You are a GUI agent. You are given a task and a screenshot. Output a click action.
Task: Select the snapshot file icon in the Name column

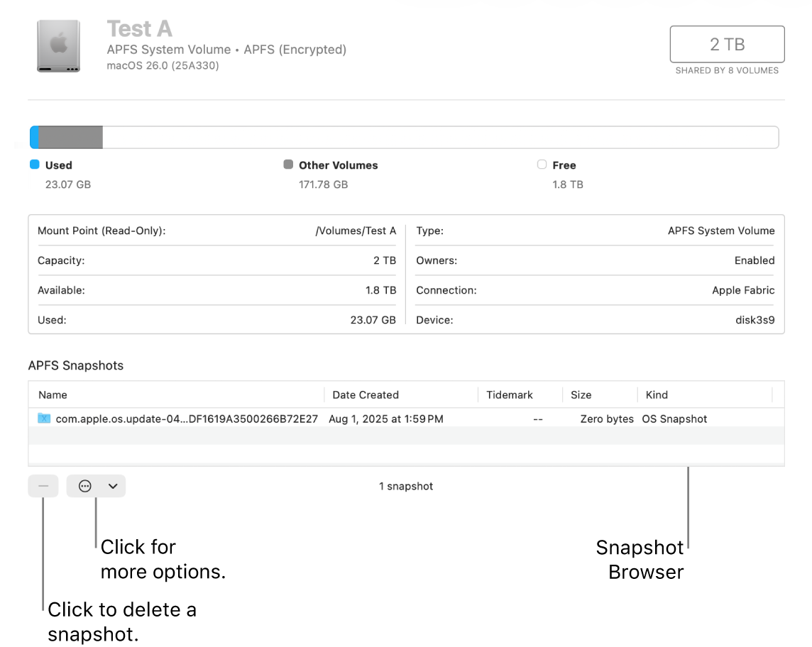(43, 419)
